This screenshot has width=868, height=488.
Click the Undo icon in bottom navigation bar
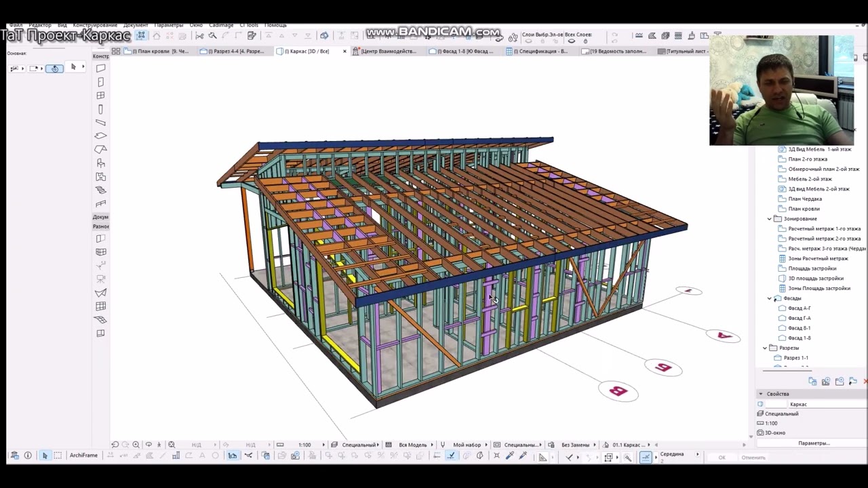(115, 445)
